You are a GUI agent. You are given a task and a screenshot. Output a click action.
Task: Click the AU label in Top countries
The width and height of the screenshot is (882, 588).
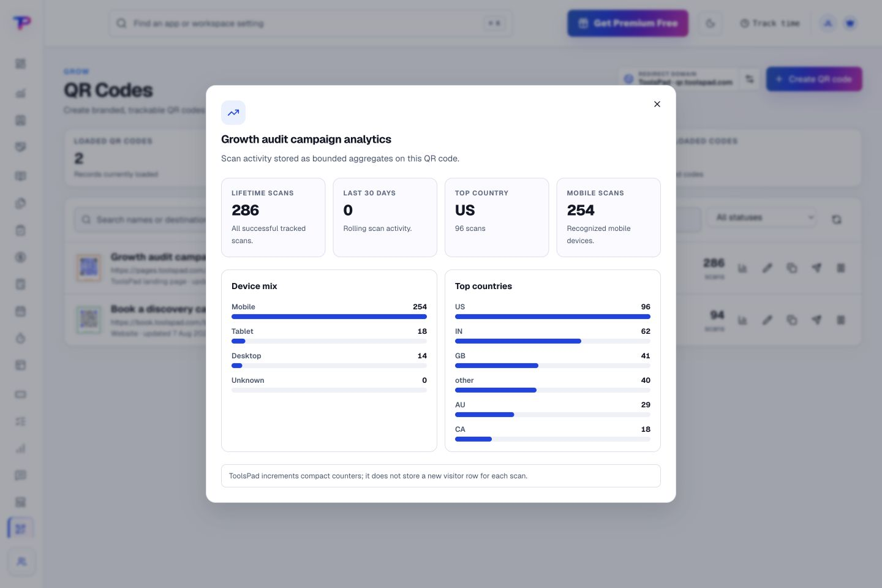460,405
